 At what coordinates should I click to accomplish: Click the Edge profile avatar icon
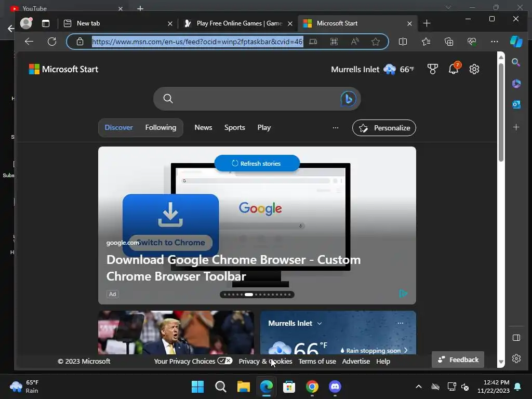pyautogui.click(x=26, y=23)
